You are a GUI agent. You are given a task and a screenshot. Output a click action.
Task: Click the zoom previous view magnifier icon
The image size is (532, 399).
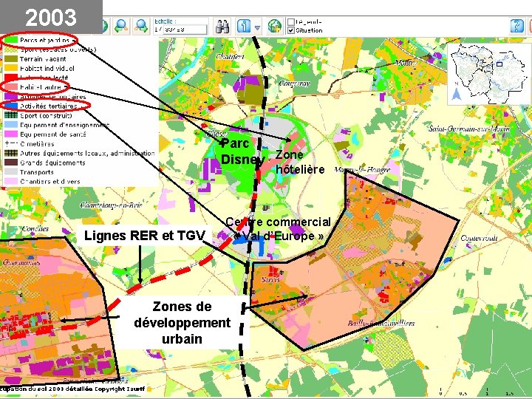point(121,26)
